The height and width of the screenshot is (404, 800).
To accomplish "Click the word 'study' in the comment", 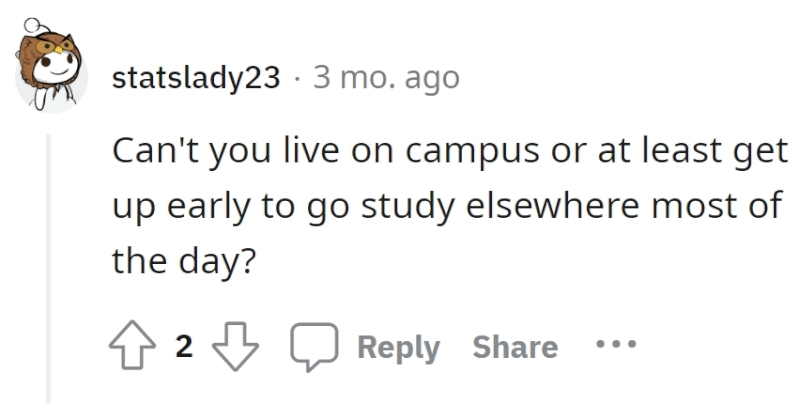I will (407, 207).
